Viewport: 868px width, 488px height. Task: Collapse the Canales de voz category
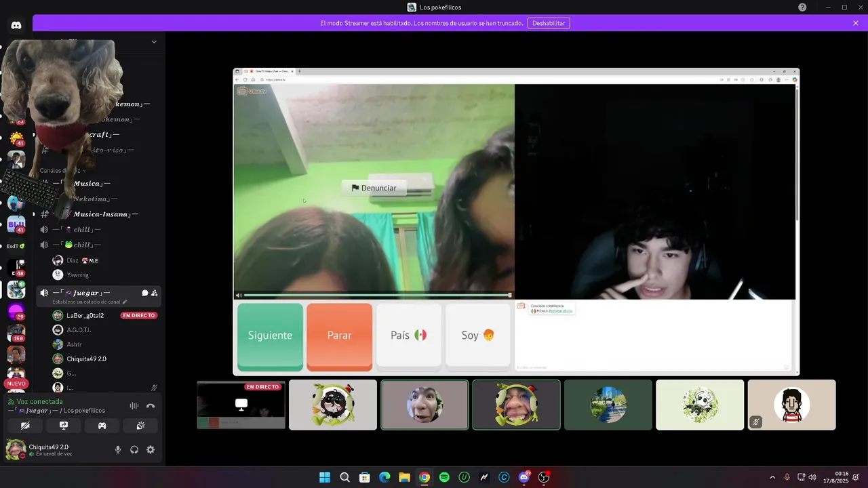[62, 170]
